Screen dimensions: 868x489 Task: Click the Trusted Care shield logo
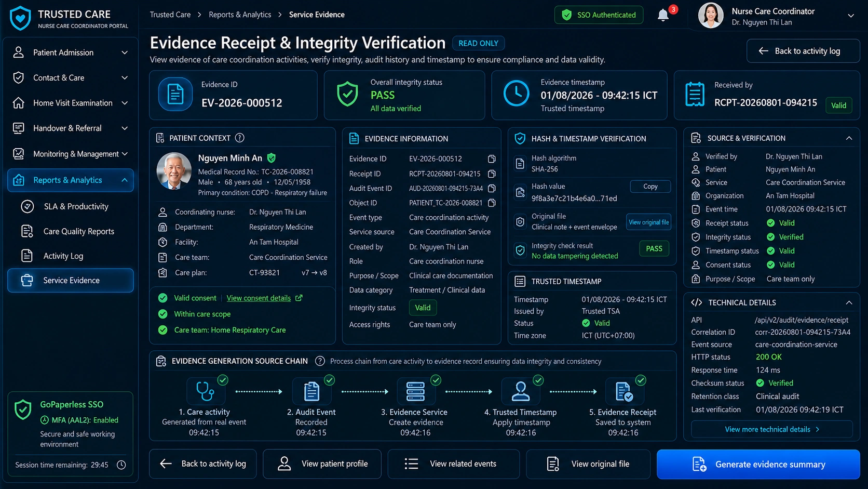pos(20,18)
